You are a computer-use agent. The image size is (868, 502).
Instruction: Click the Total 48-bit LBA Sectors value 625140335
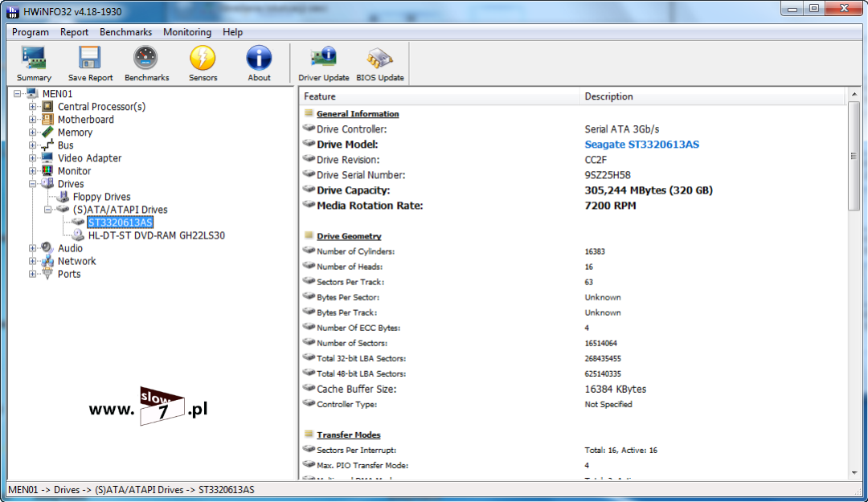[x=602, y=373]
